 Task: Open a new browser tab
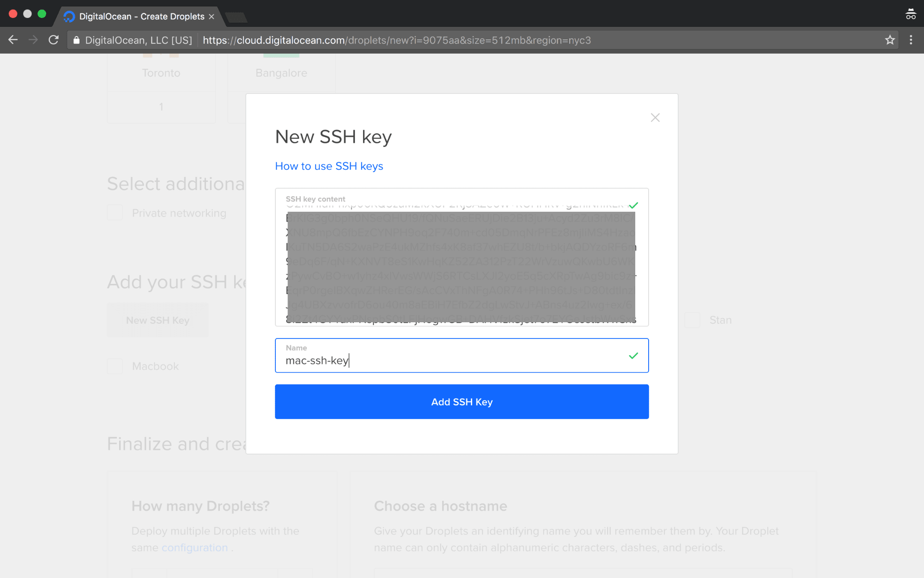coord(237,18)
